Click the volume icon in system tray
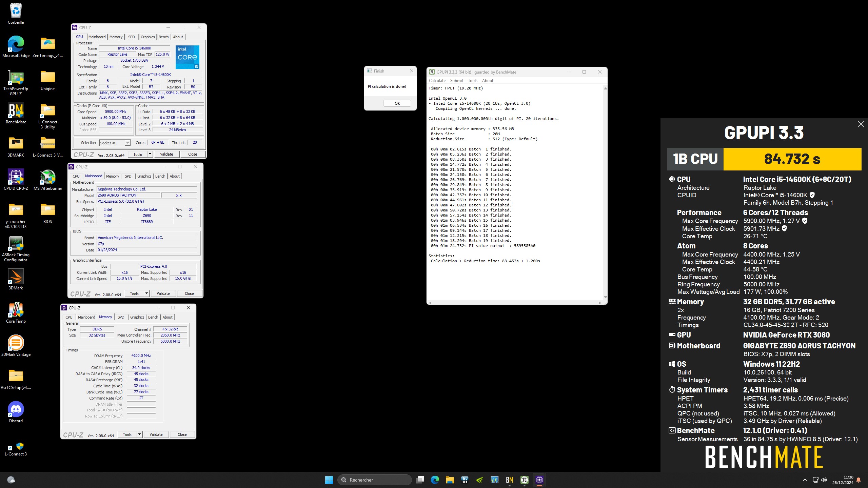Viewport: 868px width, 488px height. coord(824,480)
